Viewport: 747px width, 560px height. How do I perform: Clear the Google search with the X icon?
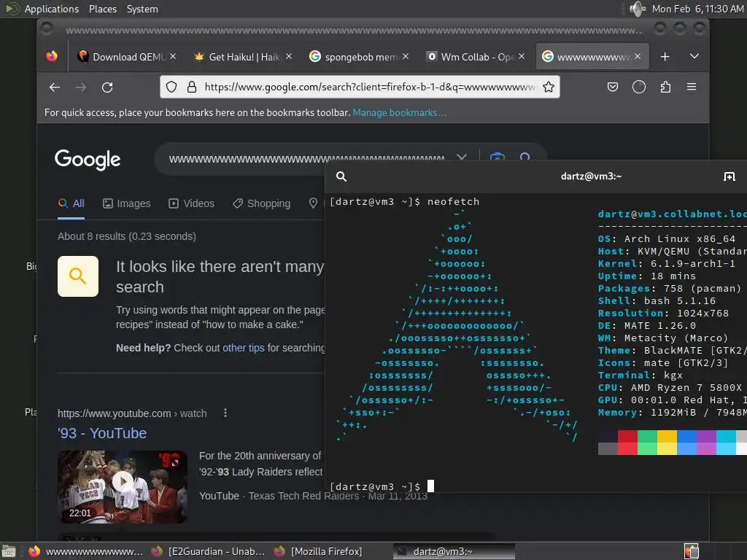(462, 157)
